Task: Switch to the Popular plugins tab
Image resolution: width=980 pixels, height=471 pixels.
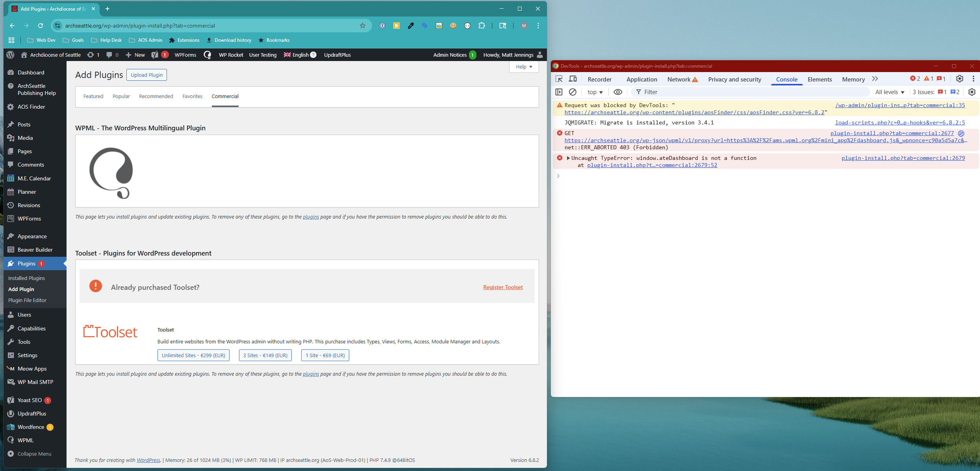Action: [121, 96]
